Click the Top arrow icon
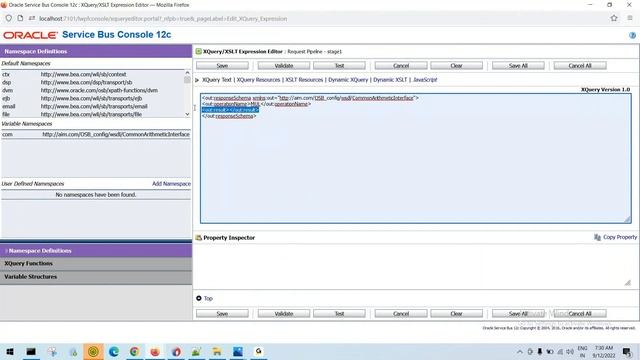 [x=199, y=298]
